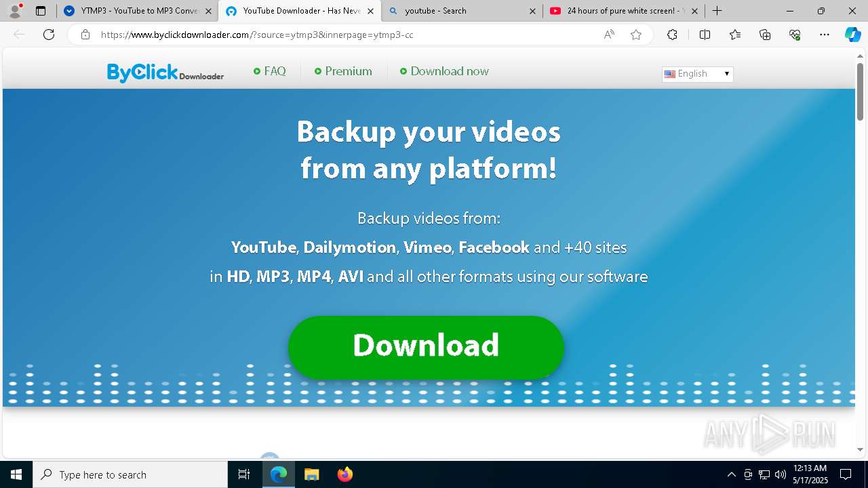Launch Firefox from taskbar
This screenshot has height=488, width=868.
344,474
